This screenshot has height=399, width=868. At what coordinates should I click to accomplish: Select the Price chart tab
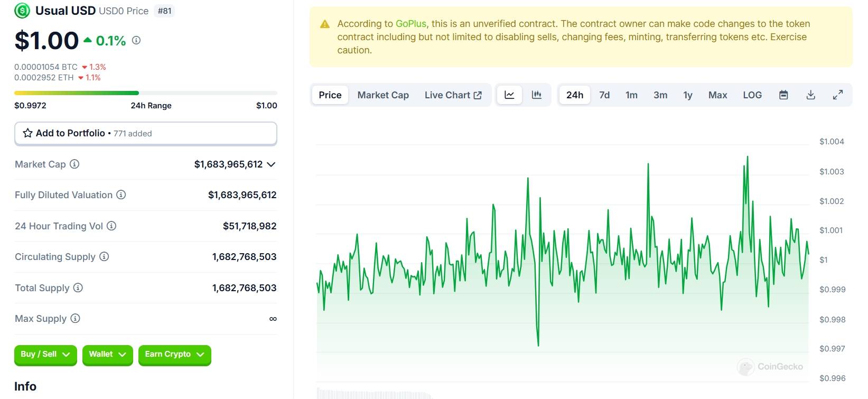330,95
